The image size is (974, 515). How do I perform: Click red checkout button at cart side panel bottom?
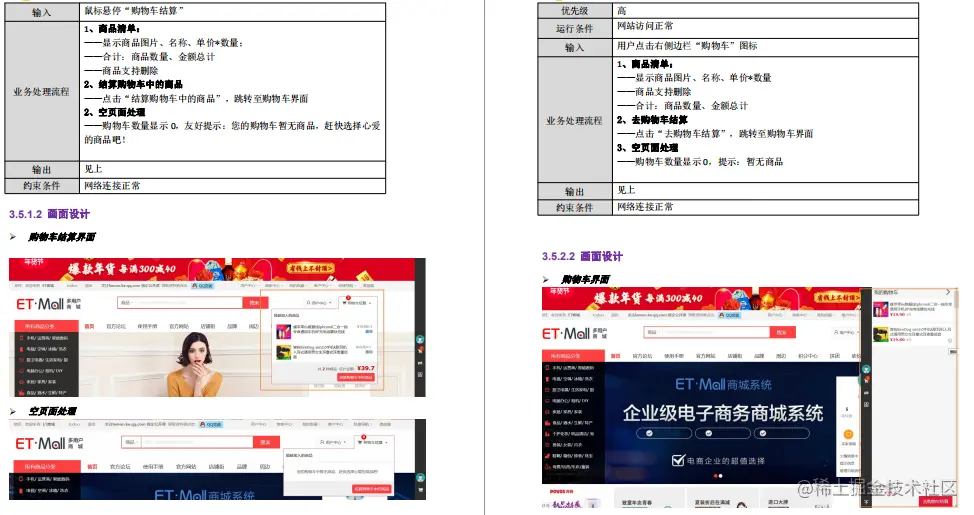(935, 501)
